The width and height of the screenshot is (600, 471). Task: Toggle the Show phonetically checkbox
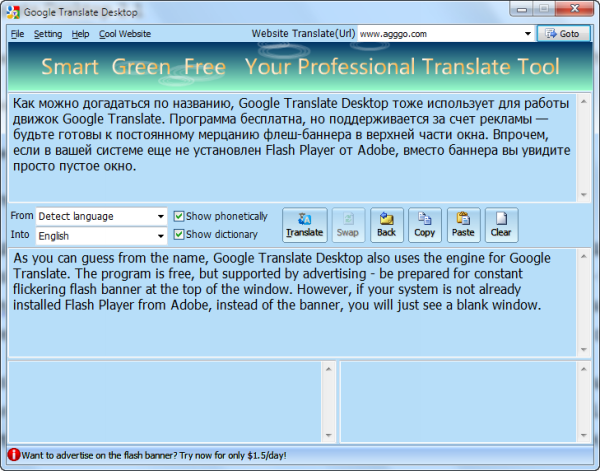pyautogui.click(x=179, y=216)
